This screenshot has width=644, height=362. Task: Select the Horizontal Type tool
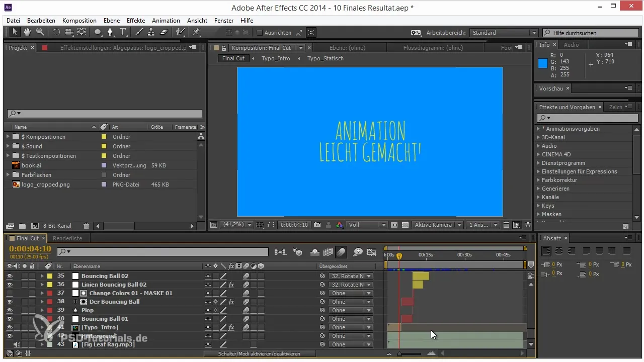click(123, 32)
